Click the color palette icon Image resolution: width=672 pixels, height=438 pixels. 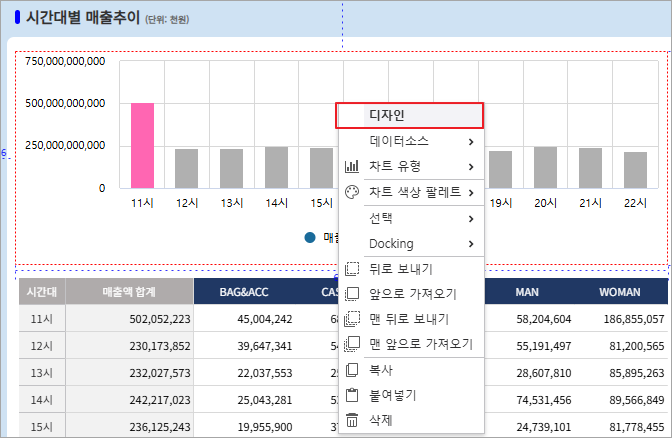click(x=351, y=192)
